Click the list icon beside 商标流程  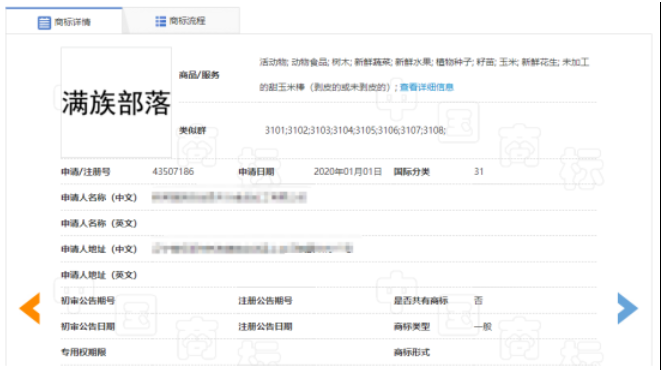tap(161, 21)
